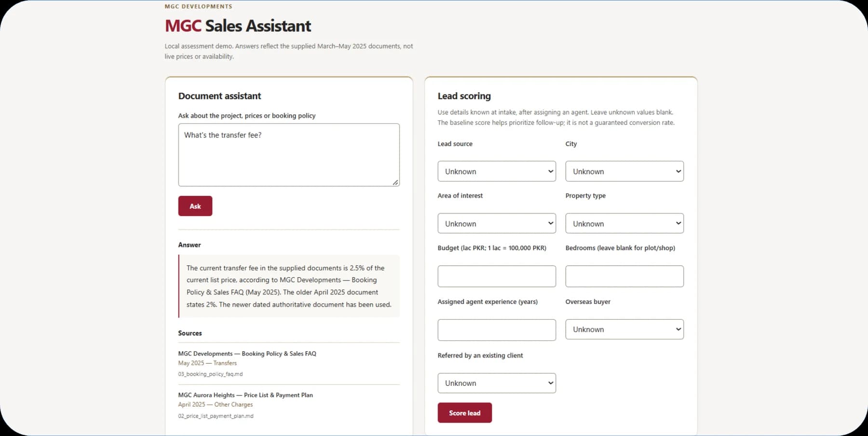
Task: Expand the Area of interest dropdown
Action: [x=497, y=223]
